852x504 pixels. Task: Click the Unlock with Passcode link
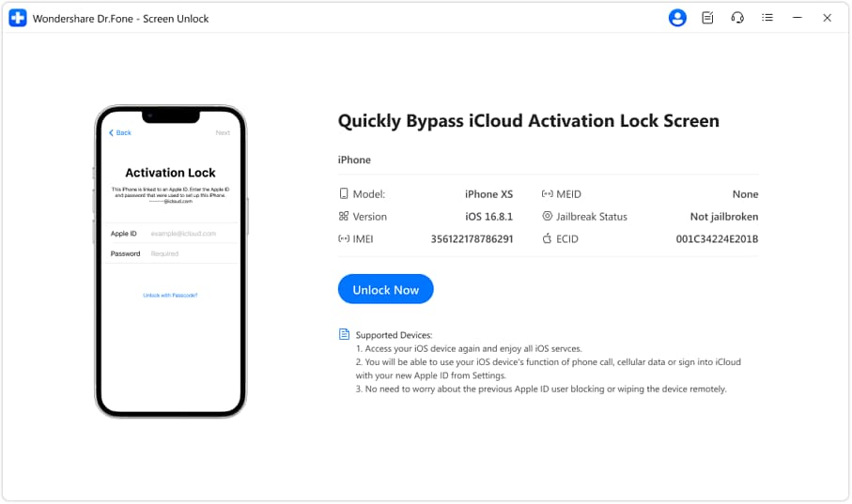click(170, 295)
